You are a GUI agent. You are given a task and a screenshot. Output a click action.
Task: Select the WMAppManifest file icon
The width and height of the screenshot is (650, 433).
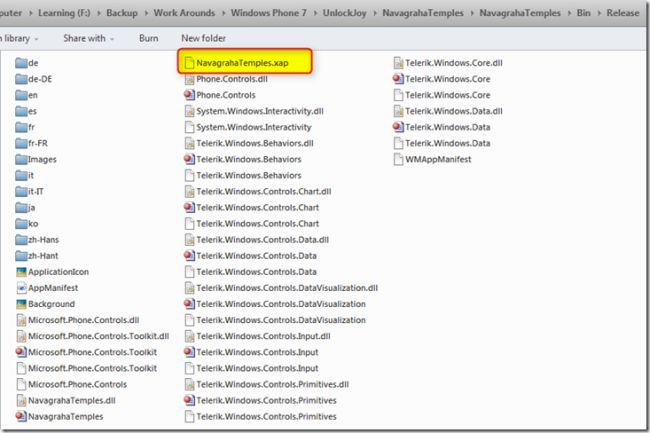point(398,159)
